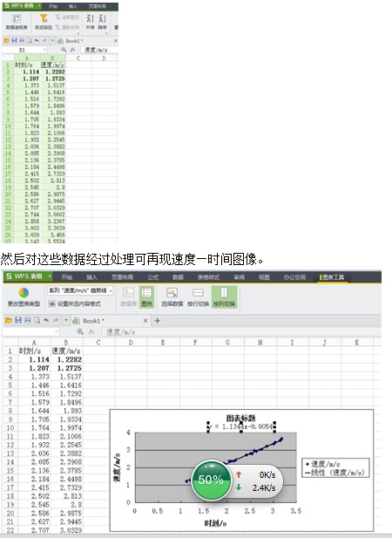Image resolution: width=392 pixels, height=538 pixels.
Task: Click cell containing 1.2725 in lower sheet
Action: coord(66,368)
